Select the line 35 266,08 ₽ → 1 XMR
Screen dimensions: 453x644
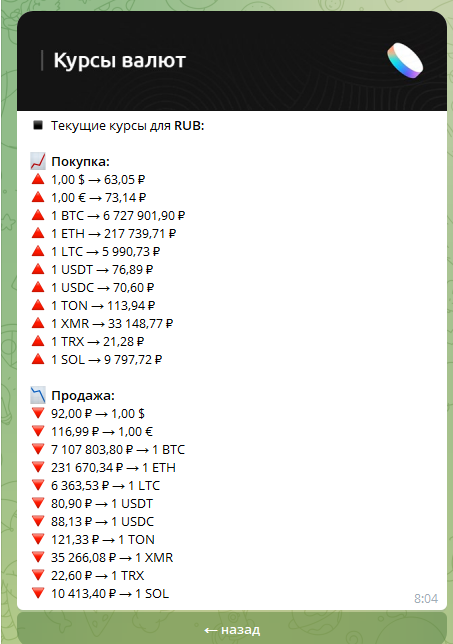pyautogui.click(x=112, y=557)
